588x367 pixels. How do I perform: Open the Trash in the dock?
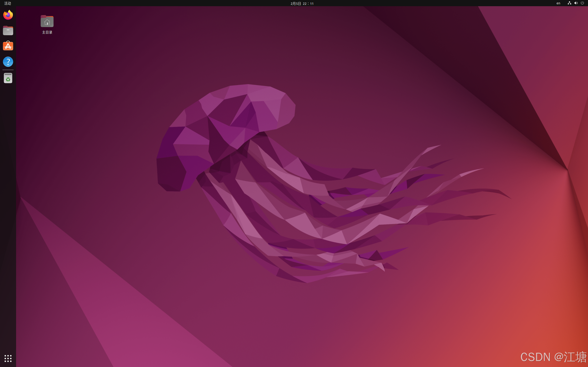8,78
